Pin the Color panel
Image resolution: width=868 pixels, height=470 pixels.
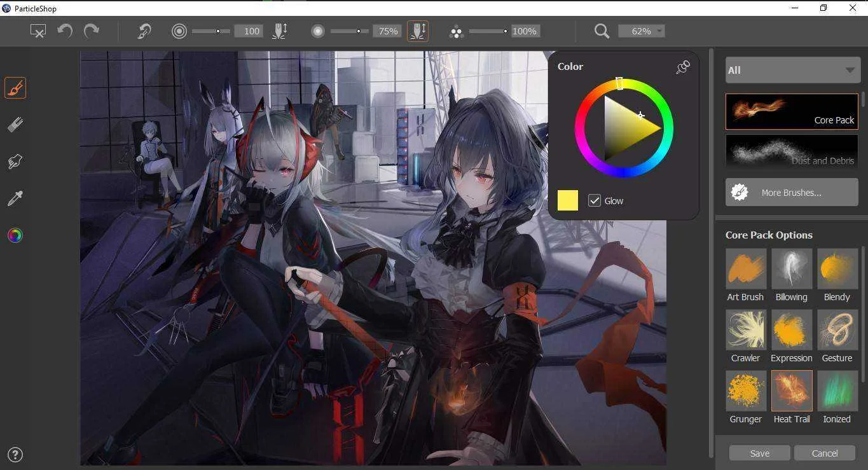683,67
